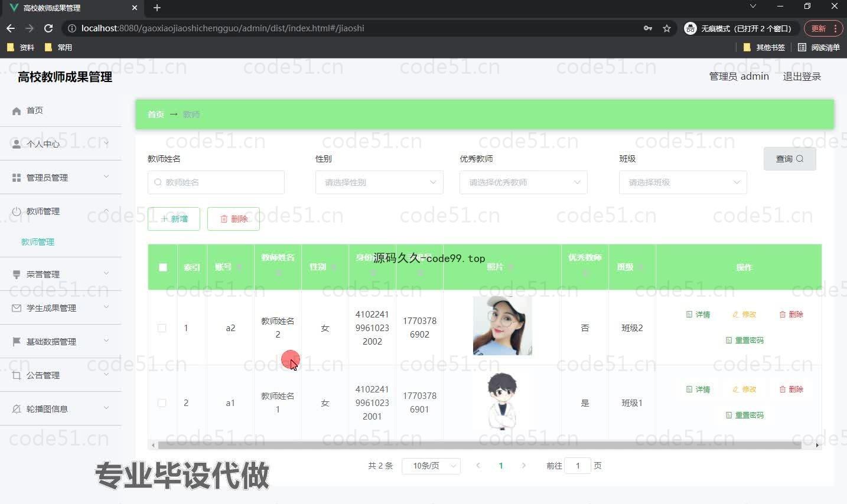
Task: Click the cartoon photo of teacher a1
Action: 503,401
